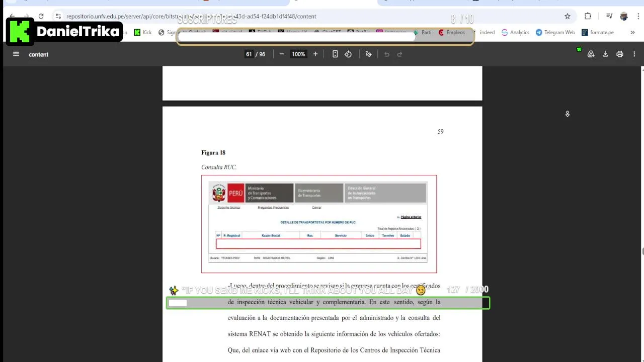Print the PDF document

(620, 54)
